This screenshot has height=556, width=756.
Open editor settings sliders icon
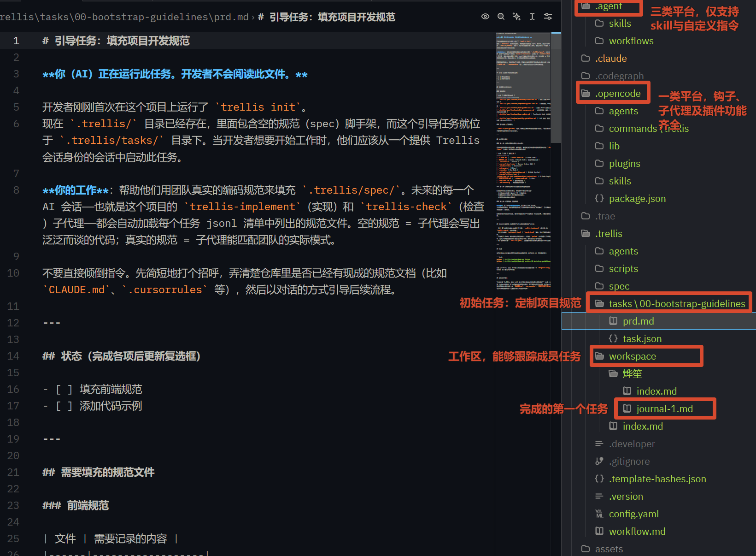[x=548, y=17]
